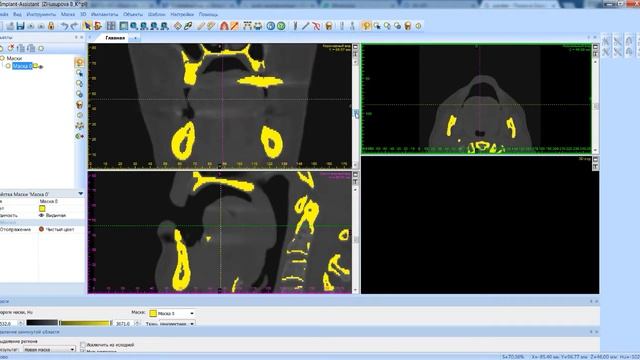Click the skull icon in left vertical strip
The height and width of the screenshot is (360, 640).
(80, 105)
